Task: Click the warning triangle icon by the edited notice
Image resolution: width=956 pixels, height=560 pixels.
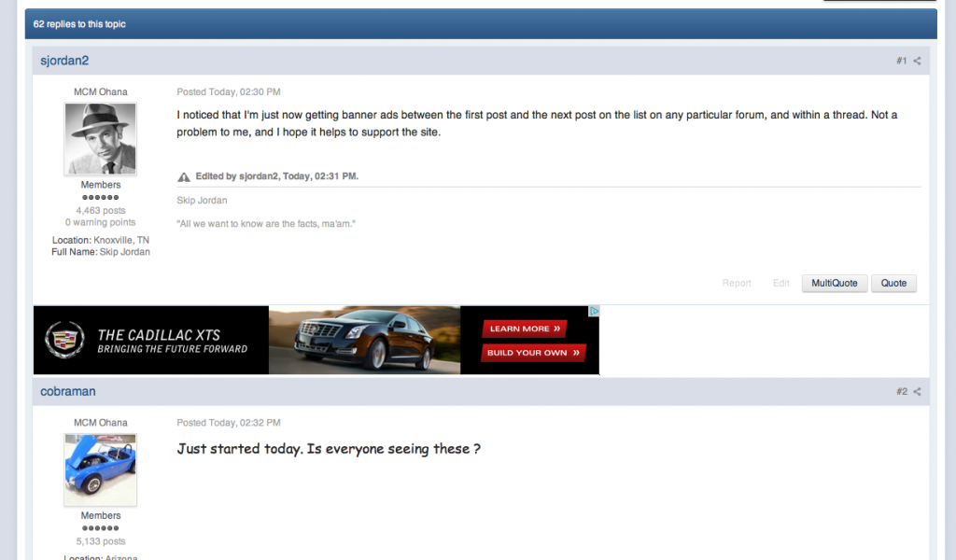Action: [x=184, y=177]
